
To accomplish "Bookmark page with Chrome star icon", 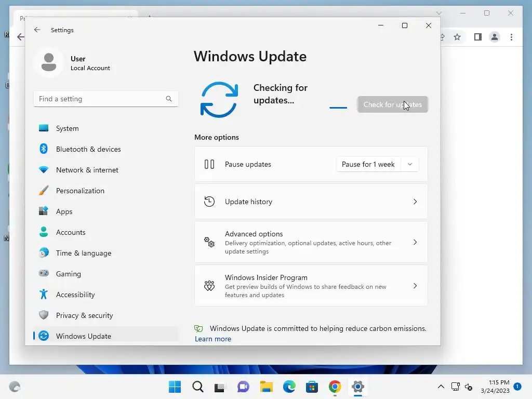I will pos(457,37).
